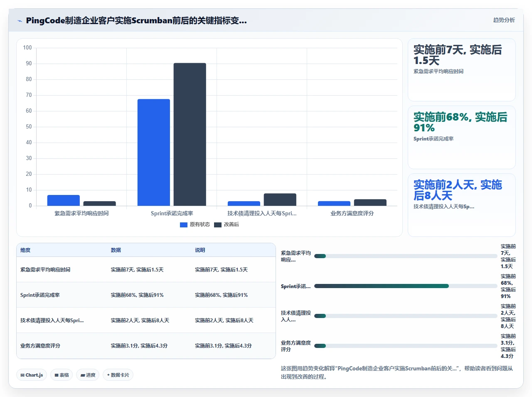Click the 数据 column header

click(116, 250)
